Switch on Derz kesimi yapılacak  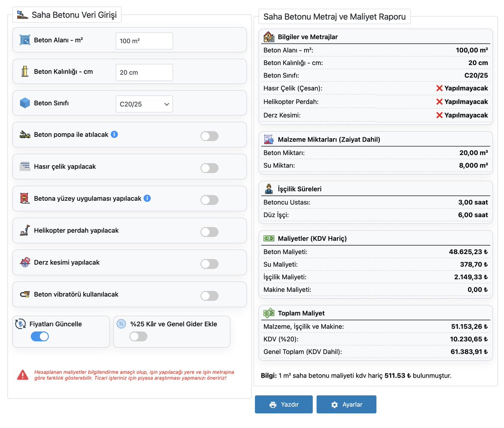tap(209, 264)
